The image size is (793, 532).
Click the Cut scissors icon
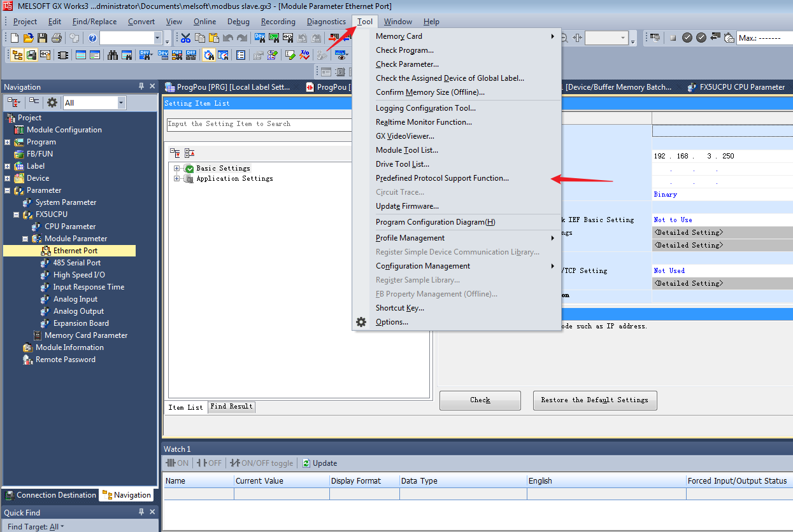[185, 38]
